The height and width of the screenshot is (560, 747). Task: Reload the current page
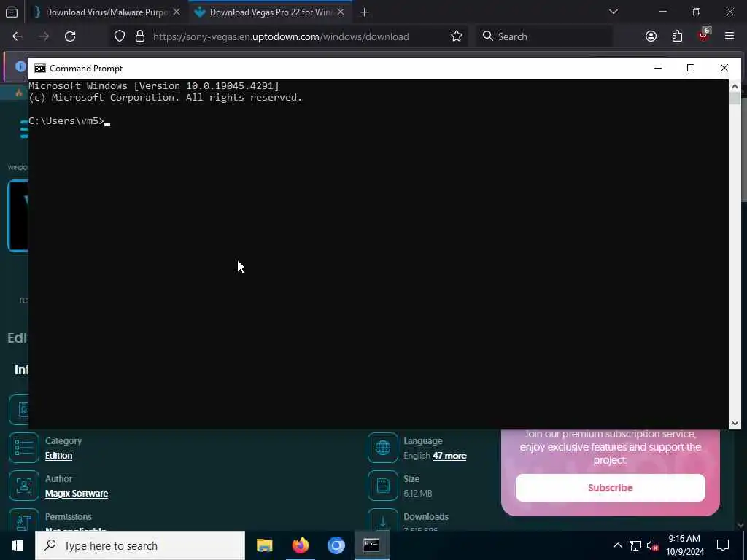coord(70,36)
